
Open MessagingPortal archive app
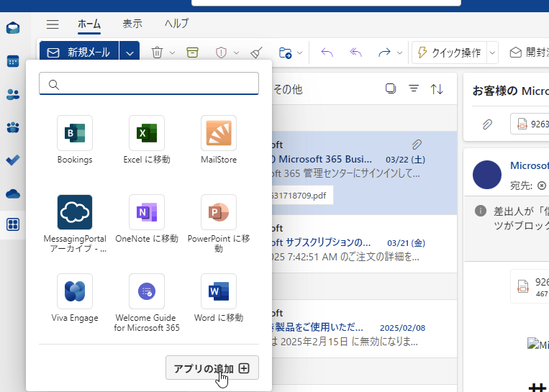(x=75, y=212)
